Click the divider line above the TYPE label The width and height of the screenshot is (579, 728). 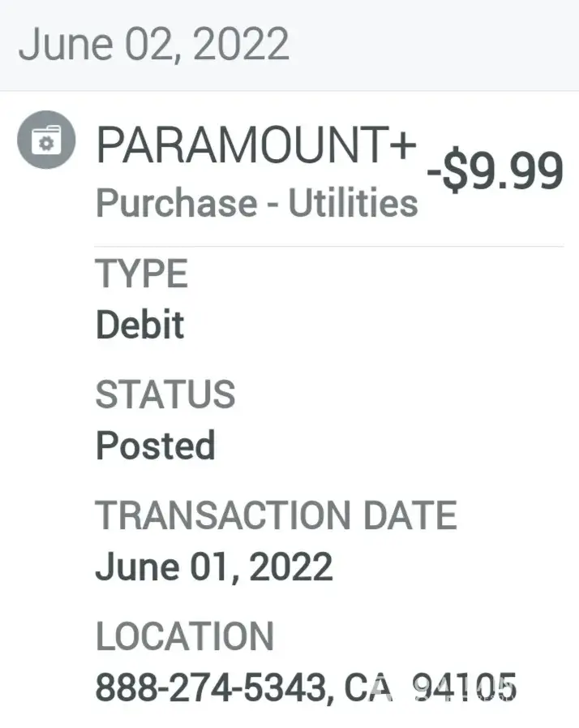(328, 246)
